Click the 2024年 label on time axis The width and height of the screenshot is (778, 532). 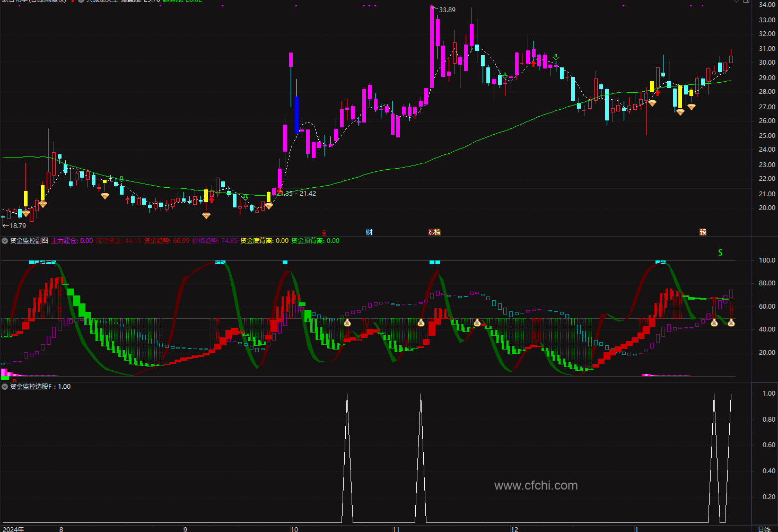point(13,529)
